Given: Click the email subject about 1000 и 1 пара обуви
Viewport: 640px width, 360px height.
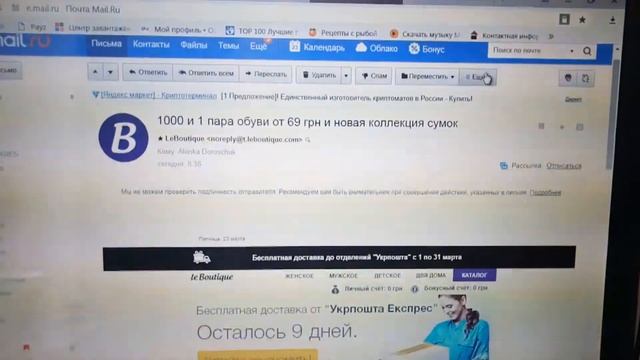Looking at the screenshot, I should pos(307,122).
